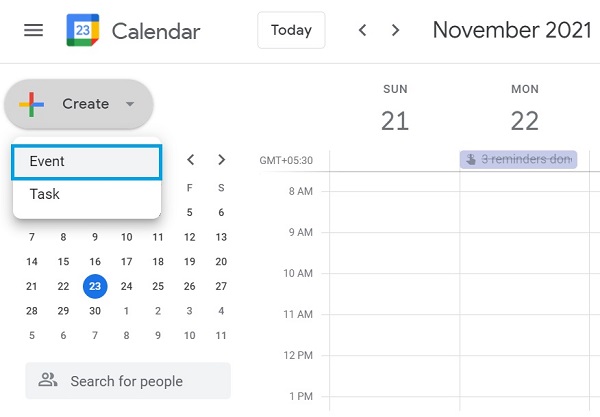Pick November 30 in the mini calendar
600x417 pixels.
(95, 311)
